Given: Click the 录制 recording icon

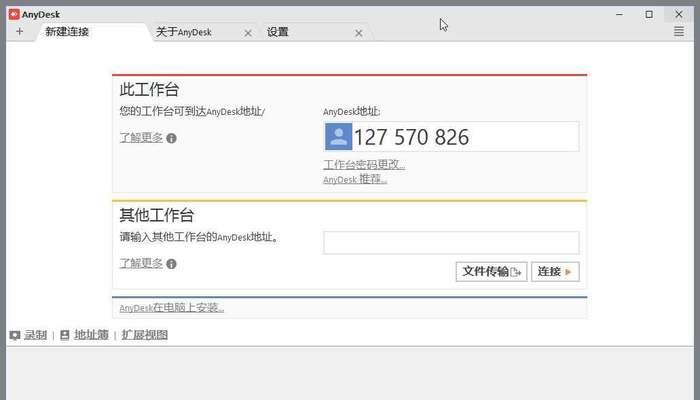Looking at the screenshot, I should 15,335.
